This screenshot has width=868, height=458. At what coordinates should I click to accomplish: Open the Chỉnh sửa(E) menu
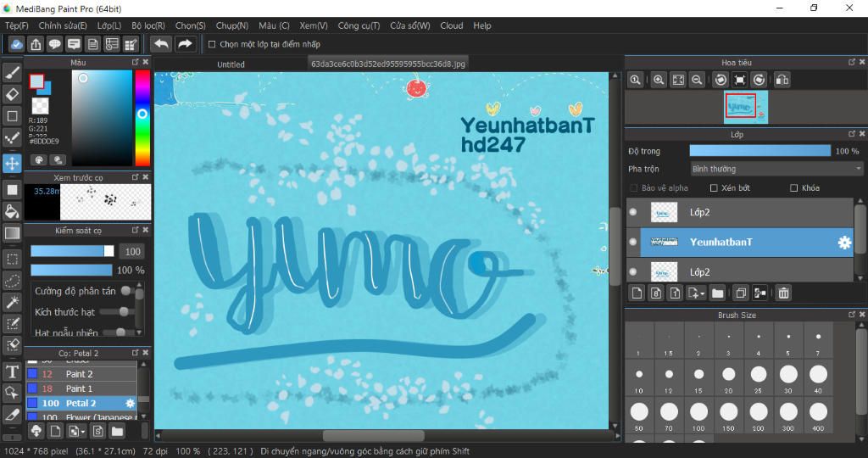click(63, 25)
